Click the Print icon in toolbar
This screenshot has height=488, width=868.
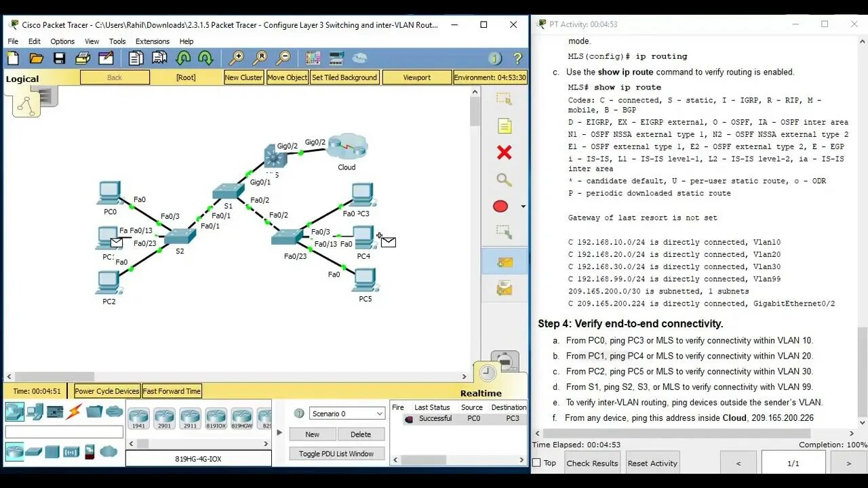(82, 58)
